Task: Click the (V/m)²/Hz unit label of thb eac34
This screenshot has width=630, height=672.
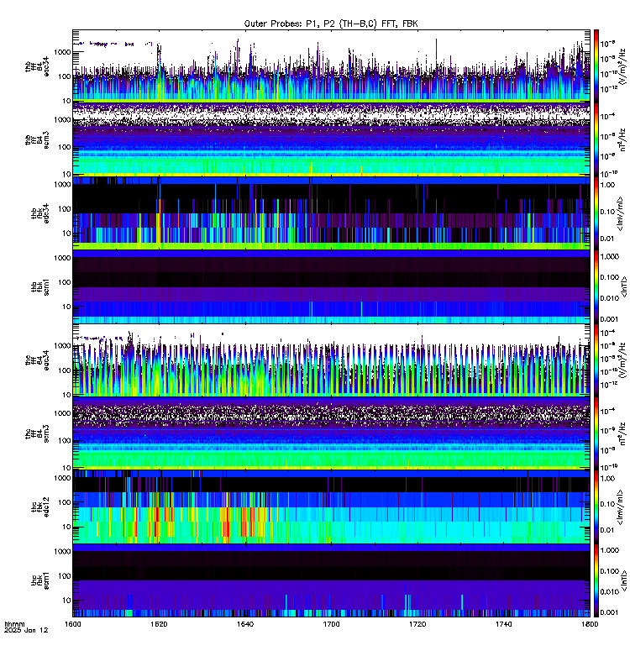Action: click(622, 66)
